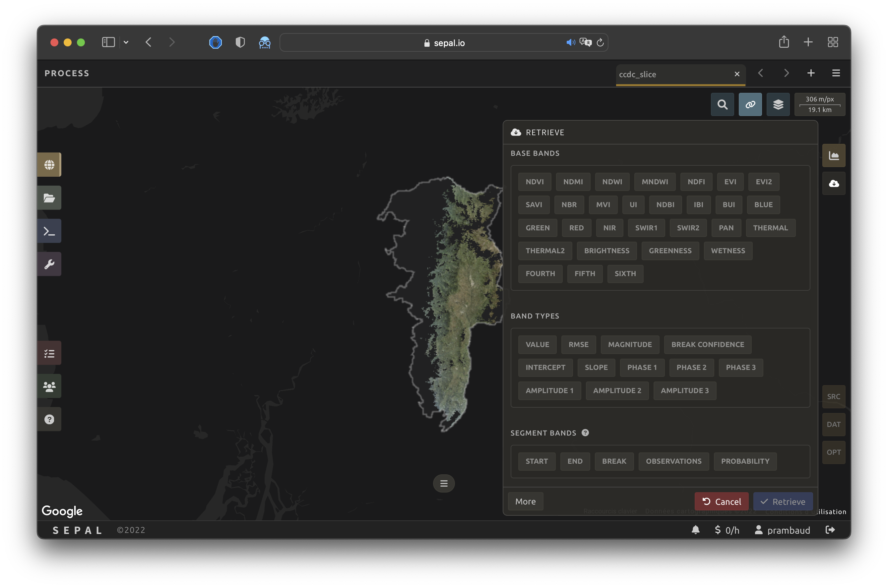
Task: Expand the browser sidebar dropdown chevron
Action: pyautogui.click(x=126, y=42)
